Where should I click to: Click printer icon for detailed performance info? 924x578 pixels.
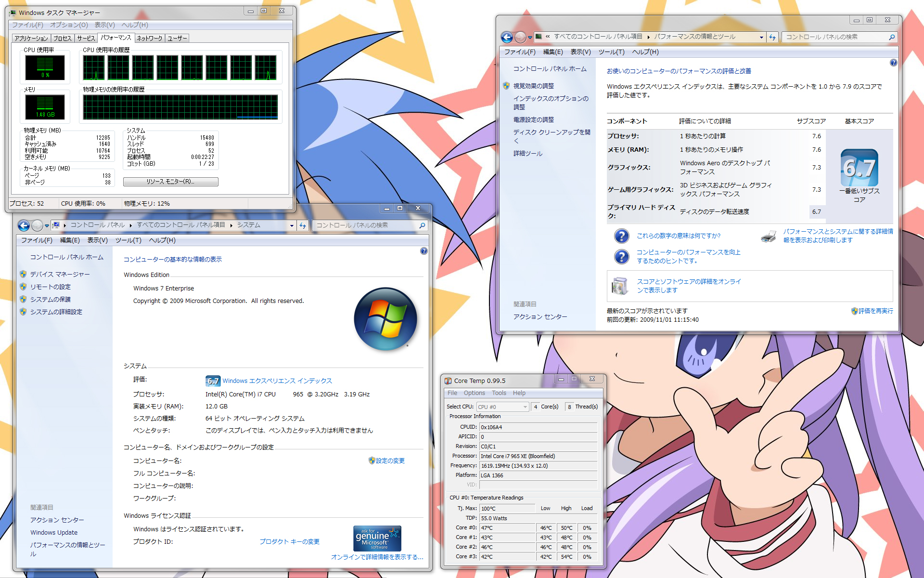[x=769, y=236]
